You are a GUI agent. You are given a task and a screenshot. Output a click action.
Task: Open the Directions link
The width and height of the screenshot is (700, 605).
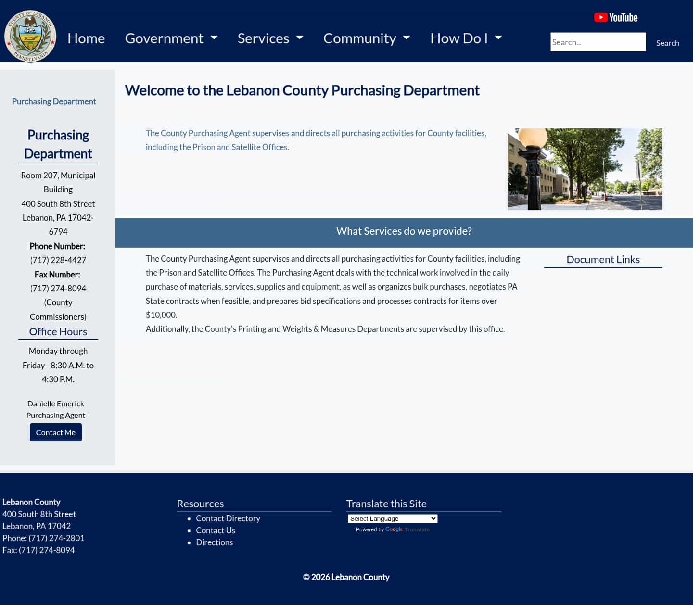click(214, 542)
